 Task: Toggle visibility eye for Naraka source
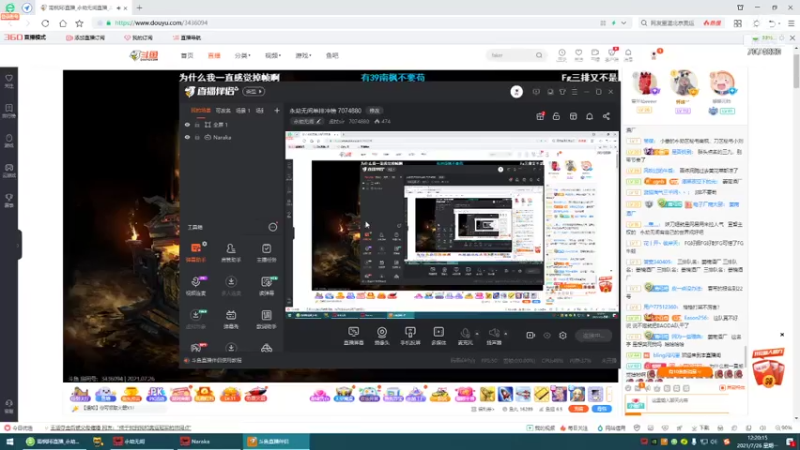coord(187,137)
